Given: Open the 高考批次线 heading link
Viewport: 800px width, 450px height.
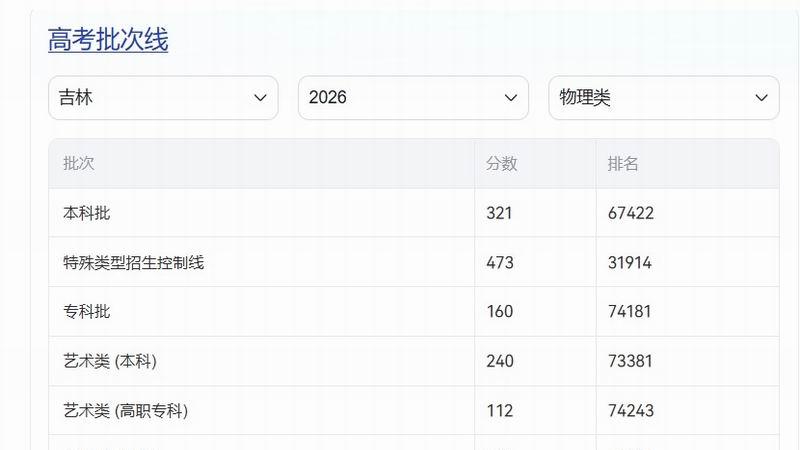Looking at the screenshot, I should tap(108, 40).
